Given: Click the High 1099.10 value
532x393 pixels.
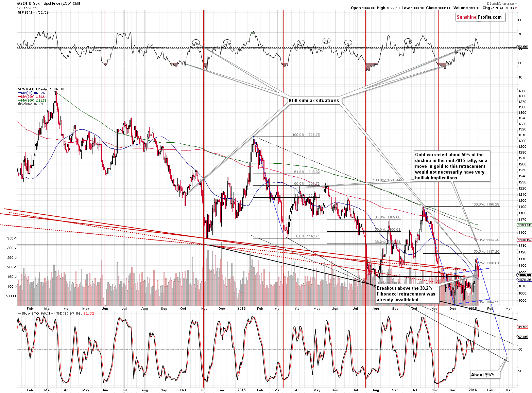Looking at the screenshot, I should 388,8.
